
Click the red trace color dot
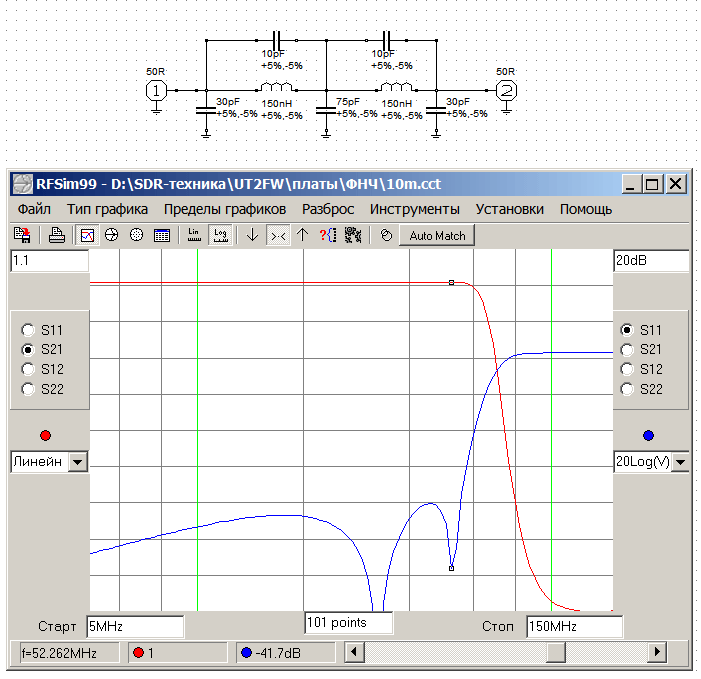tap(45, 435)
